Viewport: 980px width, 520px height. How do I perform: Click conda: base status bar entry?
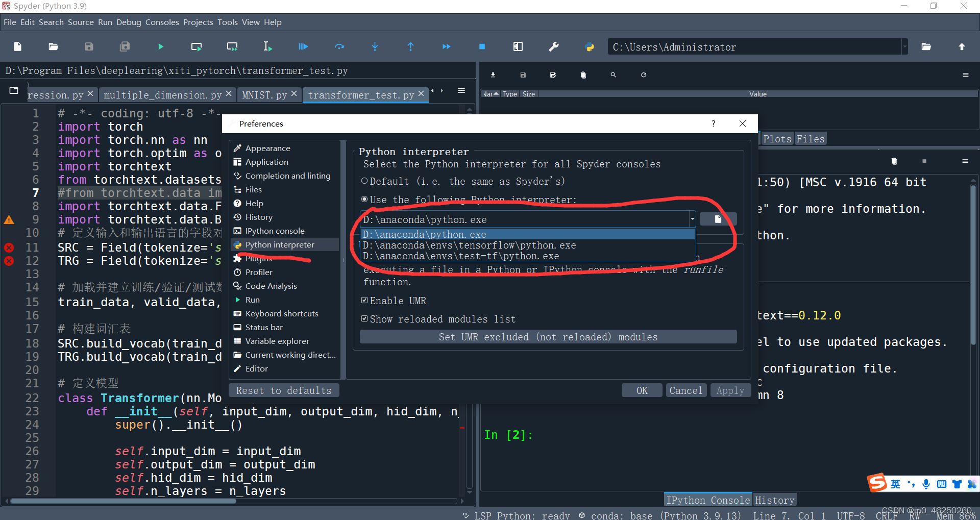click(660, 515)
